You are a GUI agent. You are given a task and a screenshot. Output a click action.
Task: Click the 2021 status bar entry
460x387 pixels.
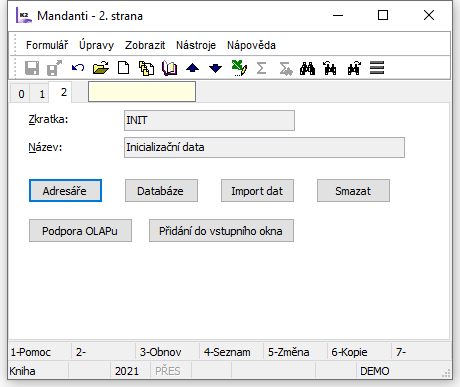[x=127, y=371]
